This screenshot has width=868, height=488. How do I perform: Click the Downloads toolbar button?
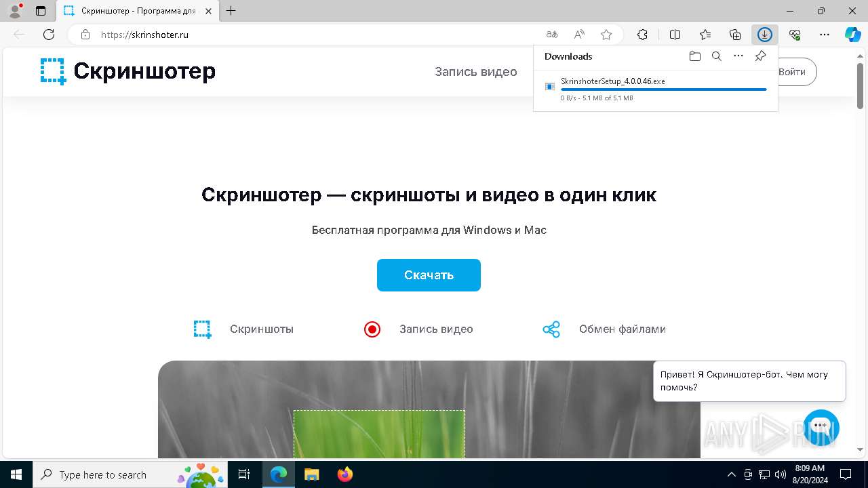[765, 35]
